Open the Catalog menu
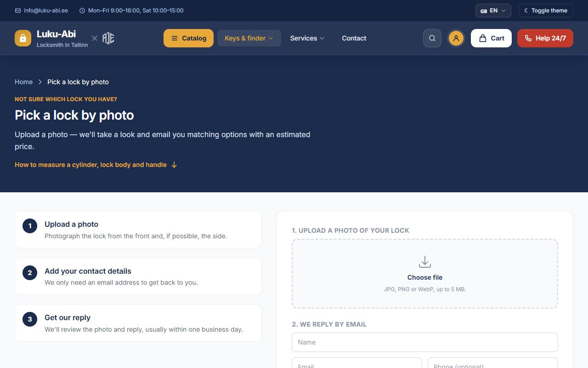The height and width of the screenshot is (368, 588). click(188, 38)
